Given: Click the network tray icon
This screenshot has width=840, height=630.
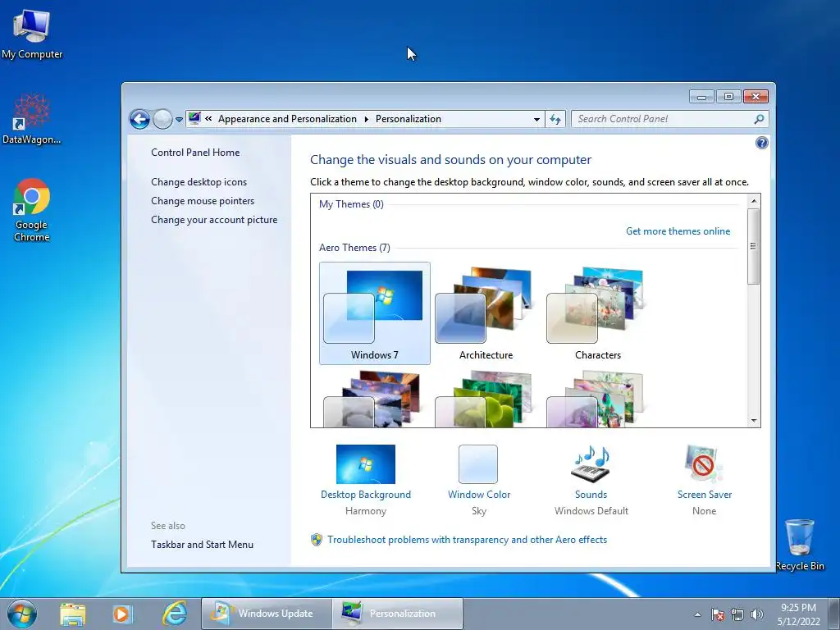Looking at the screenshot, I should coord(737,614).
